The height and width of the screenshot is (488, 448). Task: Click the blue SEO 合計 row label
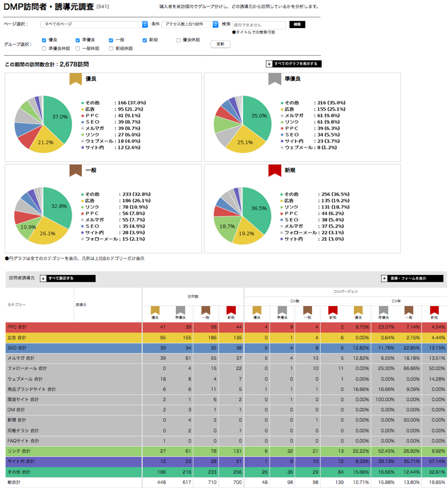pyautogui.click(x=17, y=348)
